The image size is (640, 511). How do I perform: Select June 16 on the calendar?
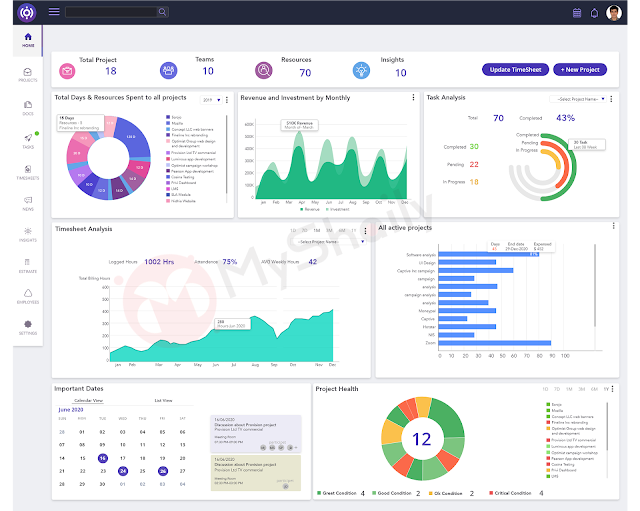(x=102, y=457)
